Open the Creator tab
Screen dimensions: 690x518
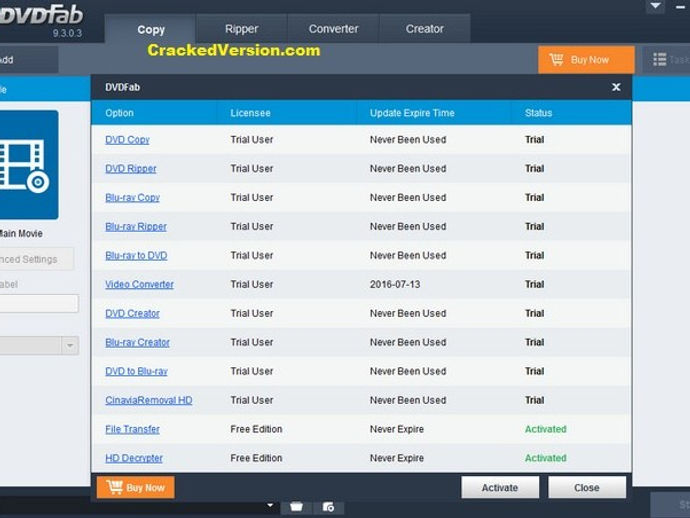tap(424, 29)
